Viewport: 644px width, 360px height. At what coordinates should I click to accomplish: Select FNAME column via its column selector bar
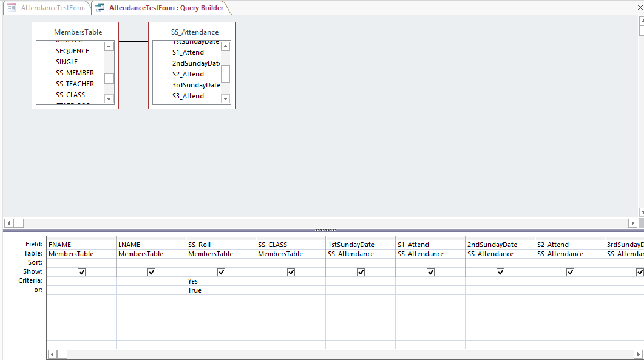[x=81, y=239]
